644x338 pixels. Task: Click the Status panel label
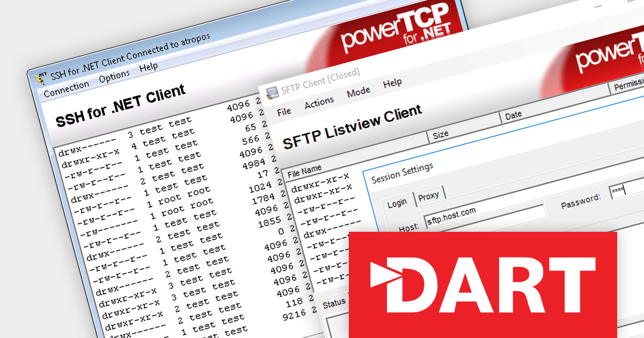(333, 304)
